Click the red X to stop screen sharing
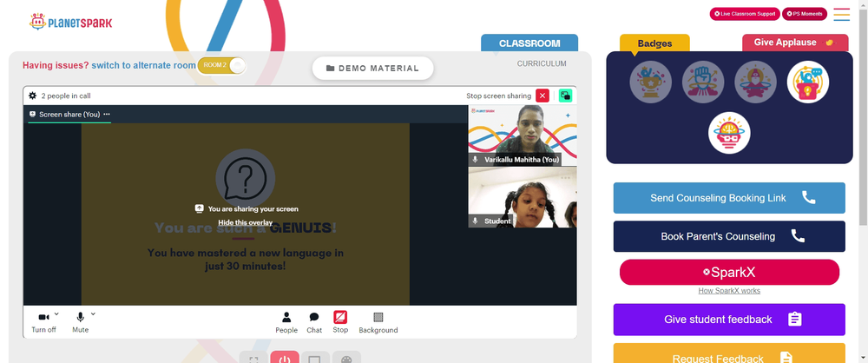This screenshot has width=868, height=363. click(x=542, y=96)
